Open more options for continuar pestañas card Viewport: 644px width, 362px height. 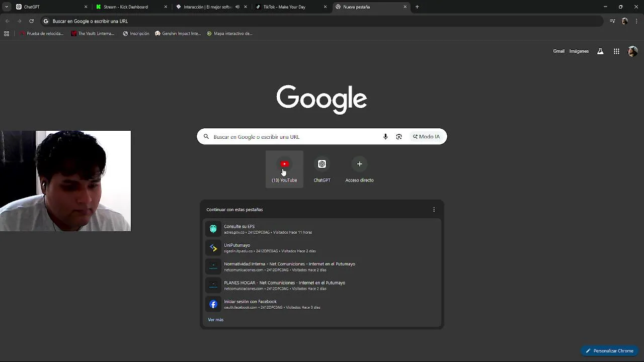434,210
